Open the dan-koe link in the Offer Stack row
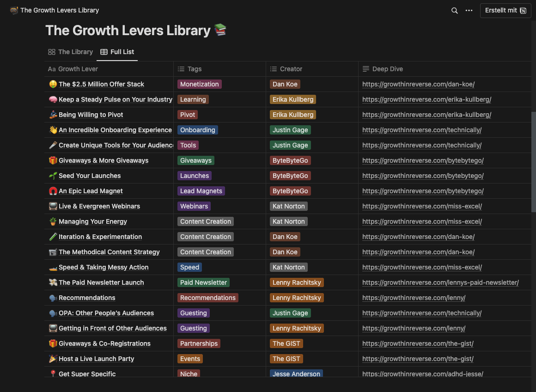536x392 pixels. coord(419,84)
